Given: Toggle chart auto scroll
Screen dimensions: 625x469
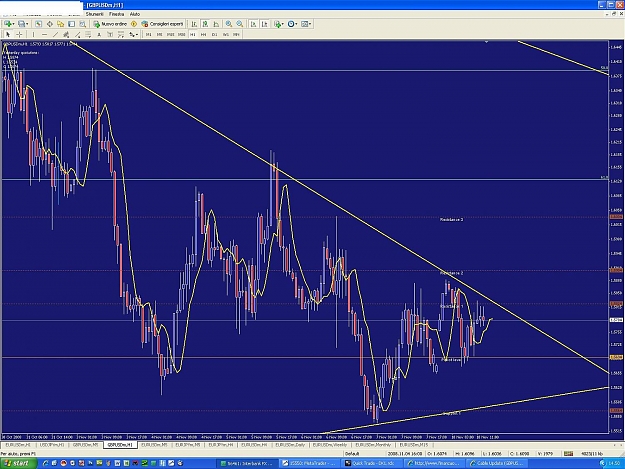Looking at the screenshot, I should tap(254, 24).
